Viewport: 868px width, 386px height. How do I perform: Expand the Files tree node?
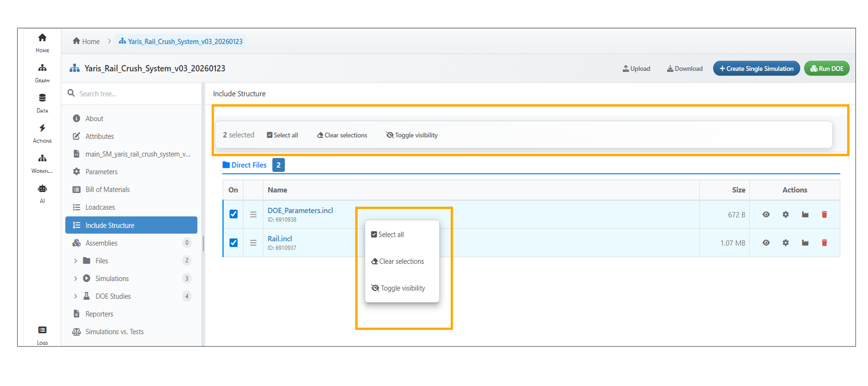[x=75, y=261]
